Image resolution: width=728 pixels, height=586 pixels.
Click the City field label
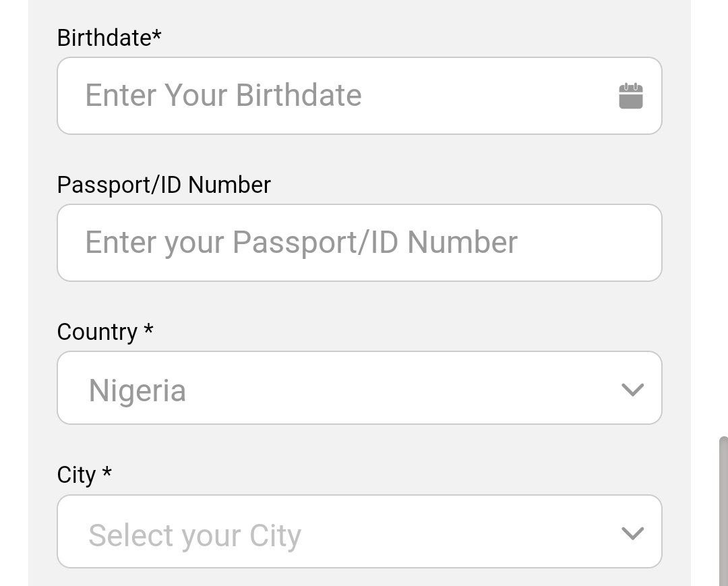76,475
